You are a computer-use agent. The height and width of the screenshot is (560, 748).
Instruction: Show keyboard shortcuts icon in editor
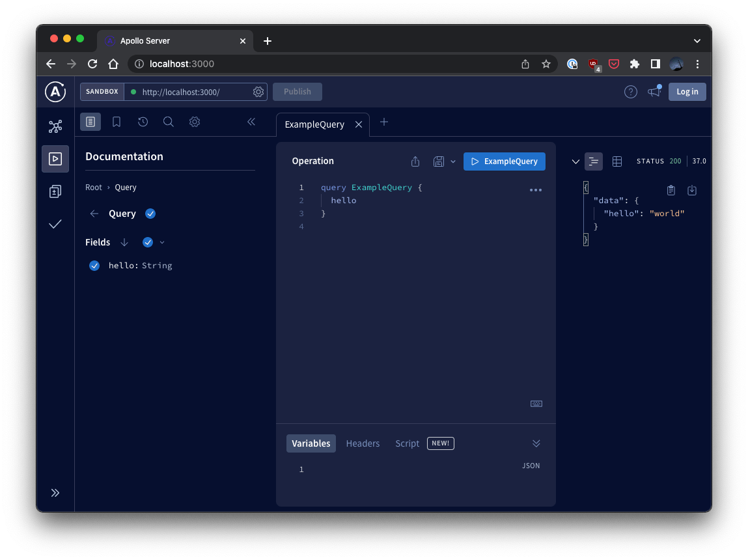pyautogui.click(x=536, y=404)
